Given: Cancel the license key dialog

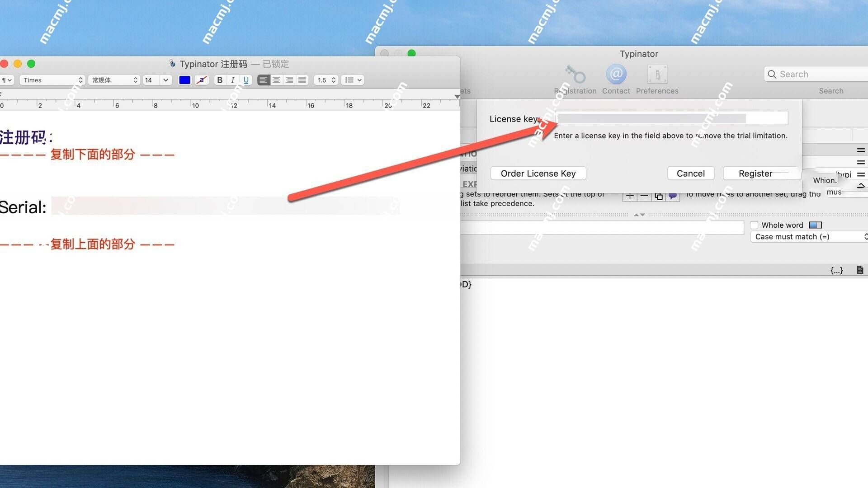Looking at the screenshot, I should click(x=690, y=174).
